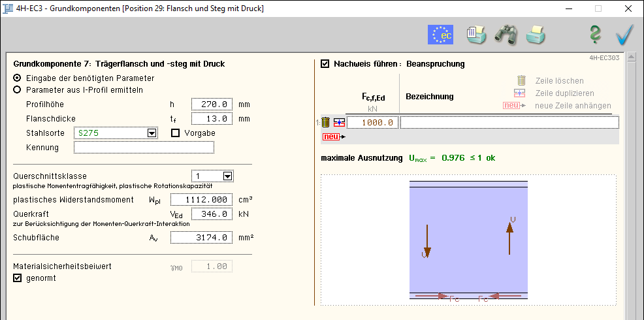Toggle the 'Nachweis führen' checkbox
Viewport: 644px width, 320px height.
click(x=325, y=64)
